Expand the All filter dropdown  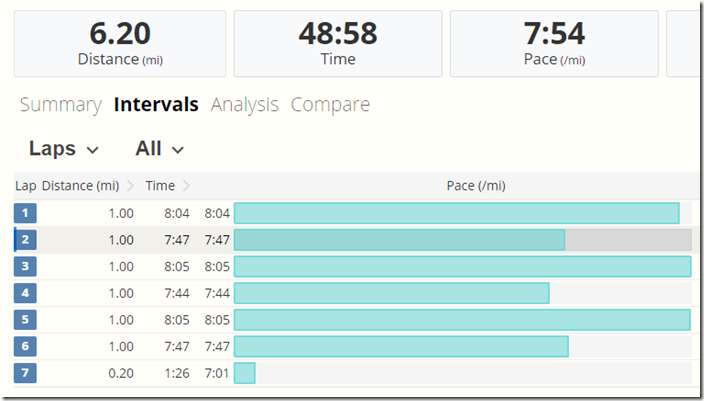click(160, 149)
